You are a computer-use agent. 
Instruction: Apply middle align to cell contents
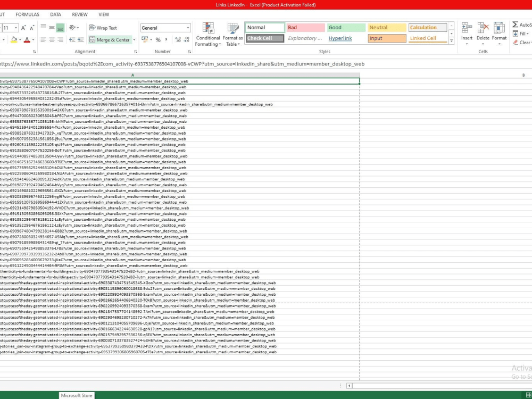[x=52, y=28]
